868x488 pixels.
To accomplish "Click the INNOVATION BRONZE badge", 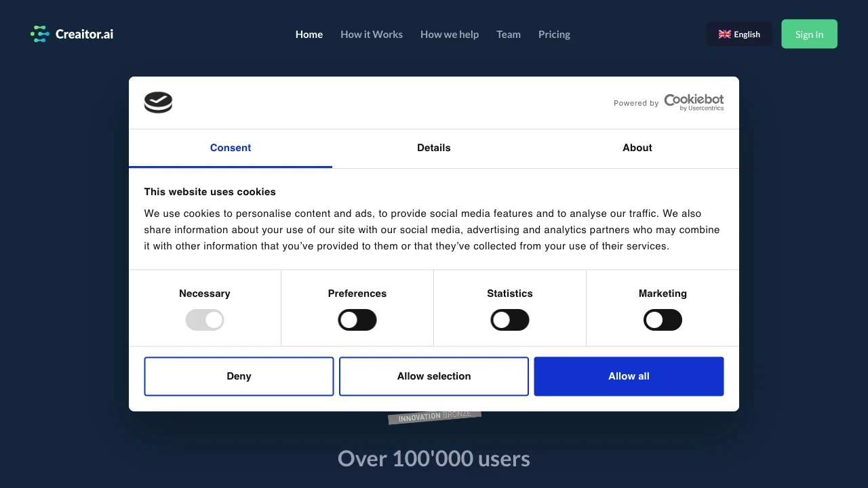I will [434, 416].
